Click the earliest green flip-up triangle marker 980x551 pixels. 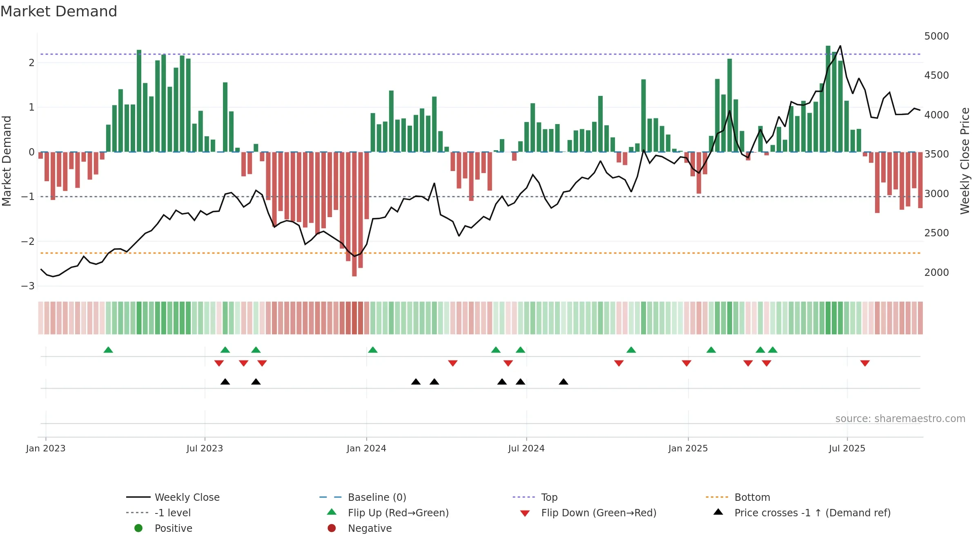click(x=108, y=350)
